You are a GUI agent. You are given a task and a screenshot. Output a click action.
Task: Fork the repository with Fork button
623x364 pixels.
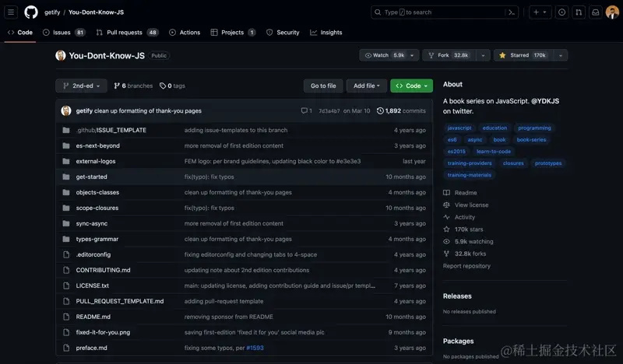pos(450,55)
